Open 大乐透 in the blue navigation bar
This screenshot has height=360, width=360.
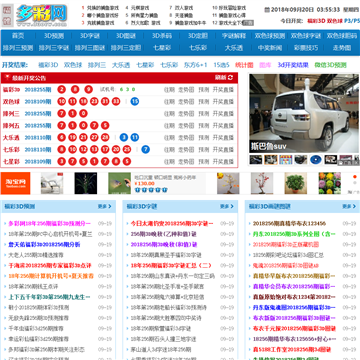[x=234, y=48]
